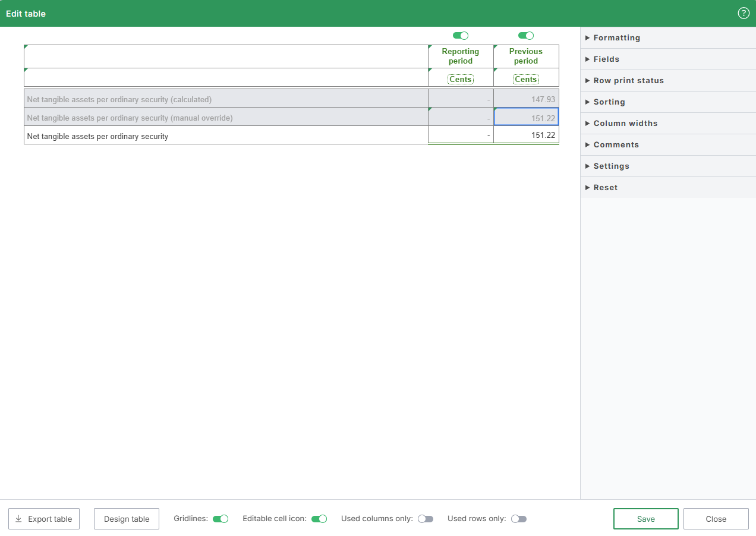
Task: Enable Used rows only switch
Action: click(519, 519)
